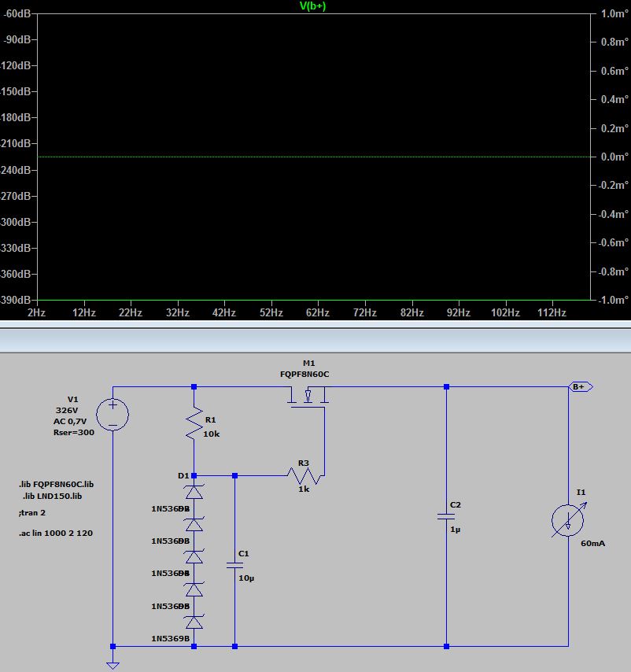631x672 pixels.
Task: Click the '1k' value of R3
Action: pos(304,489)
